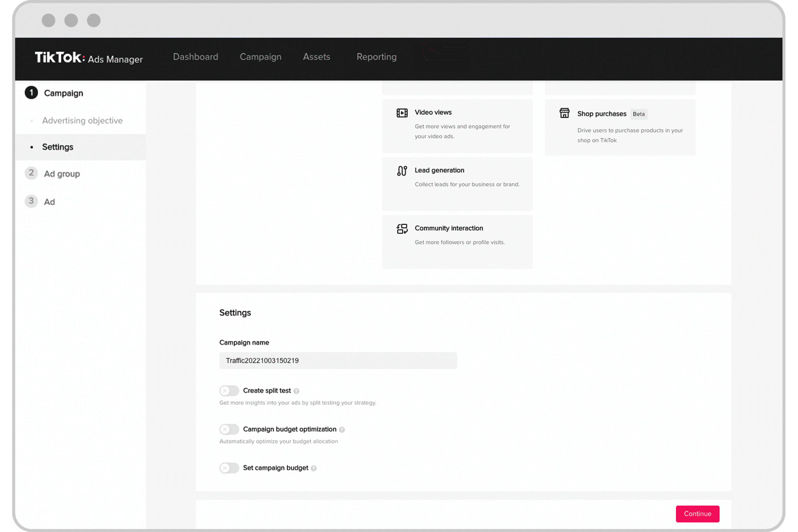This screenshot has width=798, height=532.
Task: Open the Reporting menu item
Action: click(376, 57)
